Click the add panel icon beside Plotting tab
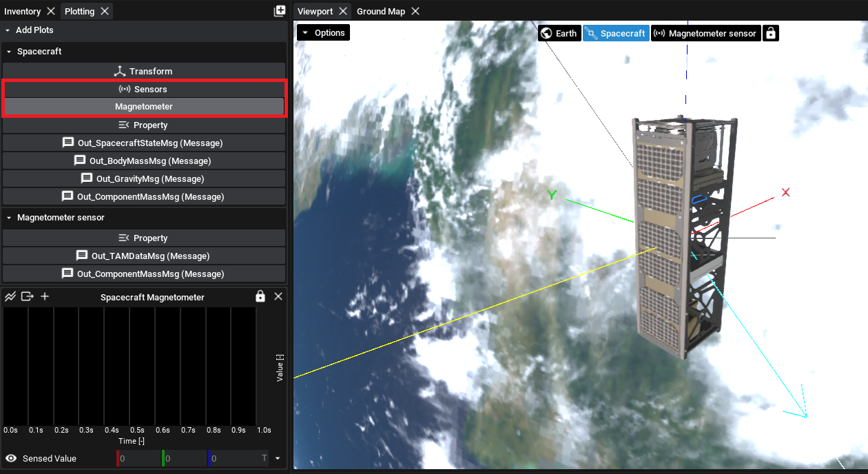This screenshot has height=474, width=868. pyautogui.click(x=279, y=11)
